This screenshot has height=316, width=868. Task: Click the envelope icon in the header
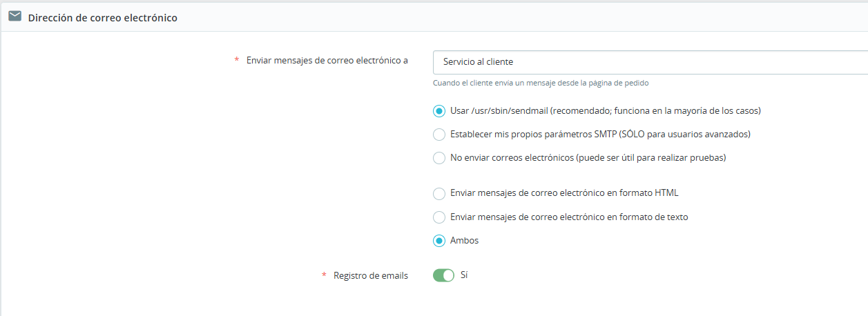(x=15, y=17)
